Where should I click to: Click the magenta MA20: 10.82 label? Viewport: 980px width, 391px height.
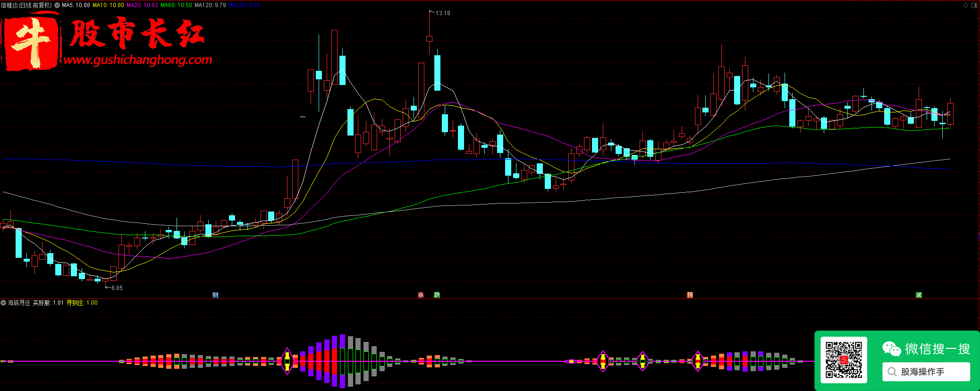[142, 5]
